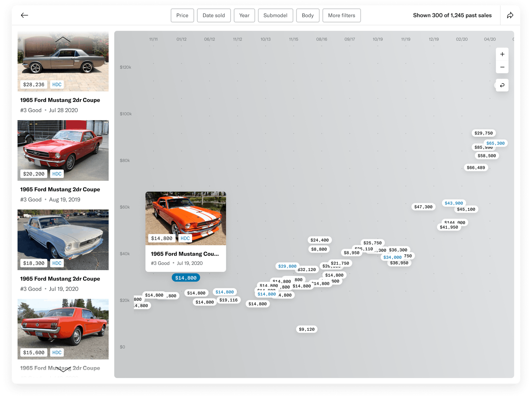Screen dimensions: 532x396
Task: Click the HDC badge on the $28,236 listing
Action: click(x=57, y=84)
